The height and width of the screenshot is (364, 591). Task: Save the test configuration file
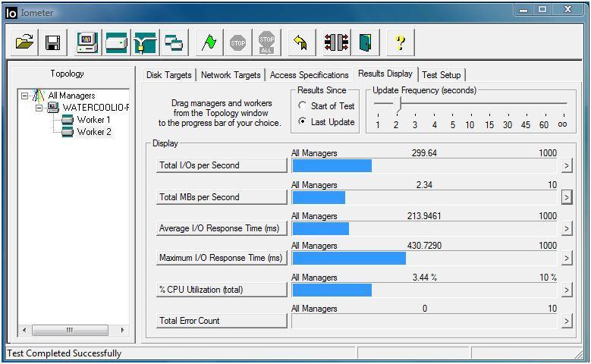coord(53,42)
